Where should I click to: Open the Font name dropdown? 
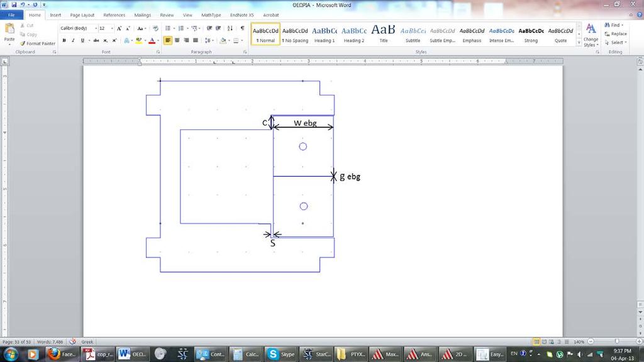pyautogui.click(x=96, y=28)
